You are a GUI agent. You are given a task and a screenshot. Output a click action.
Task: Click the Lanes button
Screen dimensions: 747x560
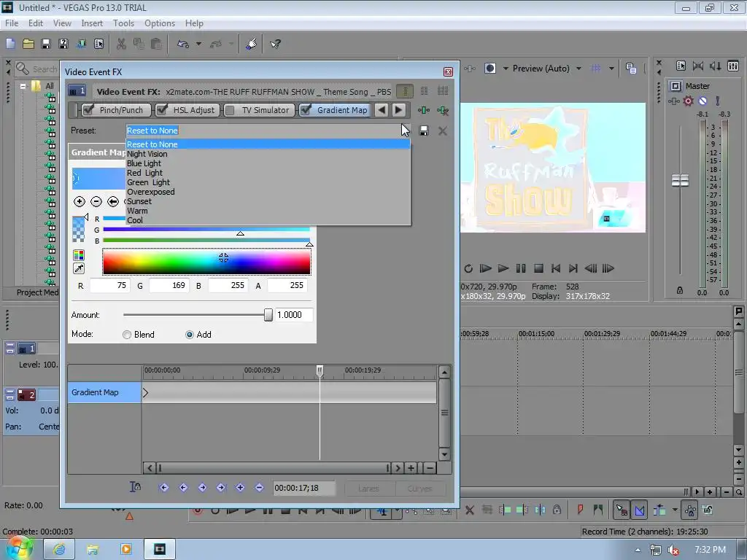pyautogui.click(x=368, y=488)
